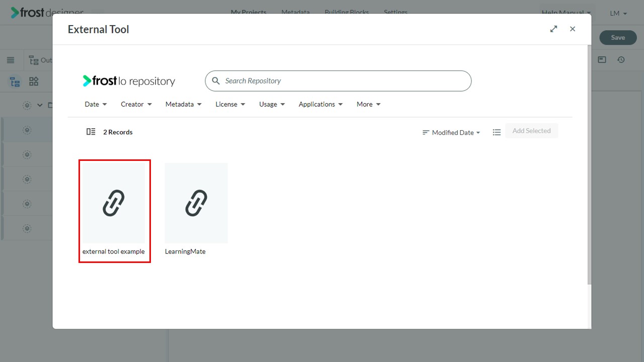Open the Applications filter dropdown

click(x=320, y=104)
